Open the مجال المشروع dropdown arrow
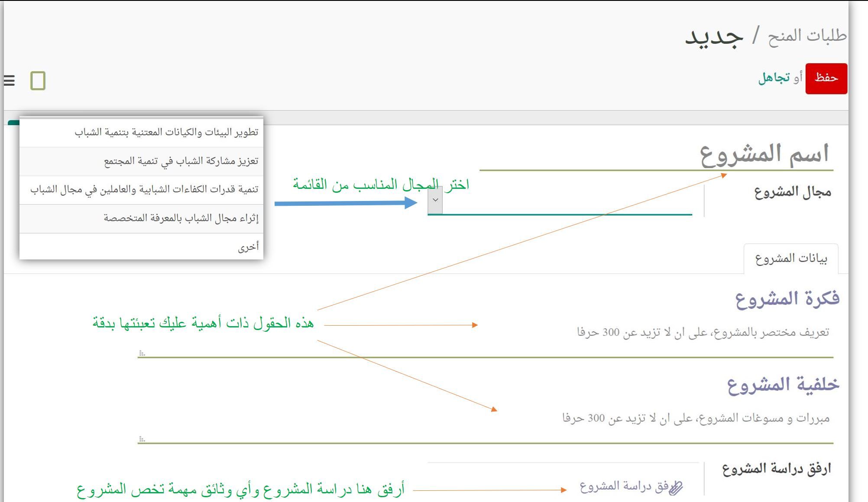 pyautogui.click(x=435, y=200)
